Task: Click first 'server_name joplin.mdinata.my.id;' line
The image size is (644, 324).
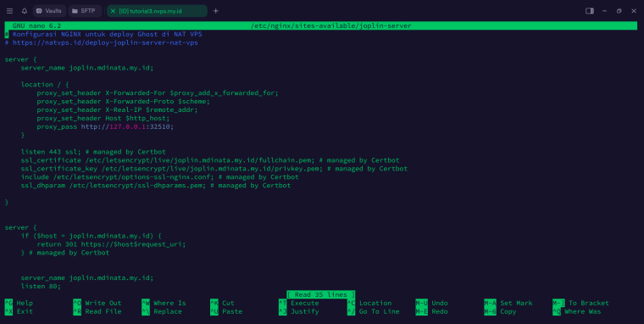Action: 87,68
